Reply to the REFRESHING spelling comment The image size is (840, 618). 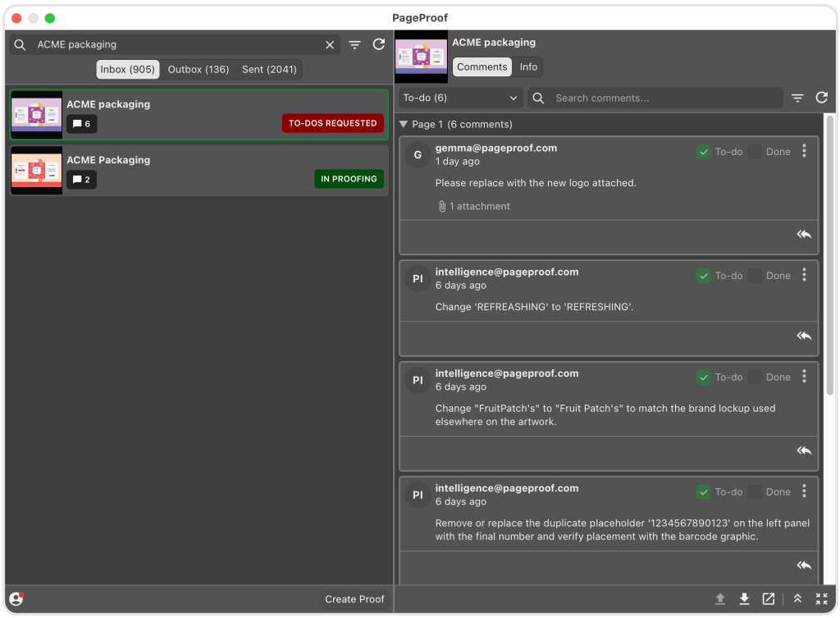804,336
